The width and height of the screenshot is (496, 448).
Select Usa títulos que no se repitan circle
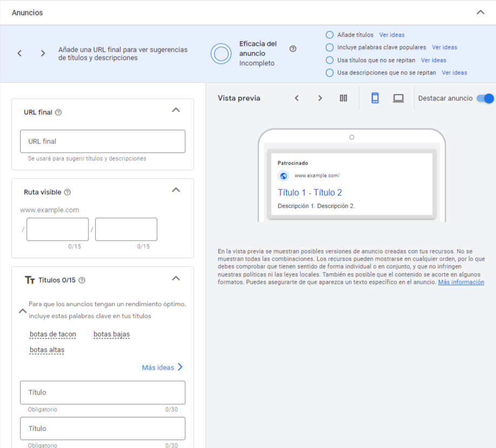coord(329,60)
